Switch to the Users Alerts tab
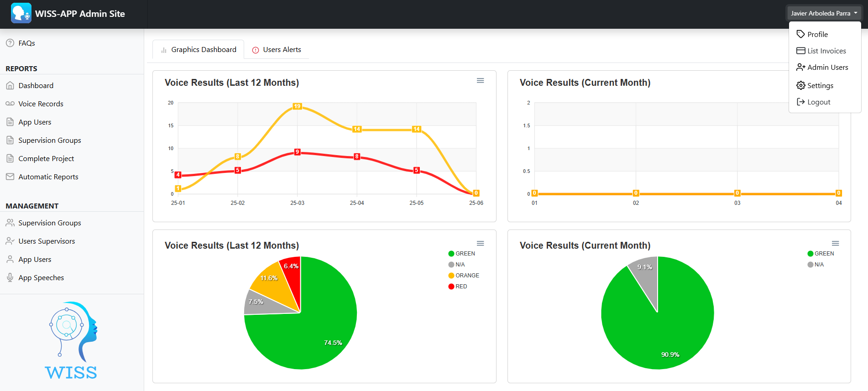The image size is (868, 391). coord(277,50)
